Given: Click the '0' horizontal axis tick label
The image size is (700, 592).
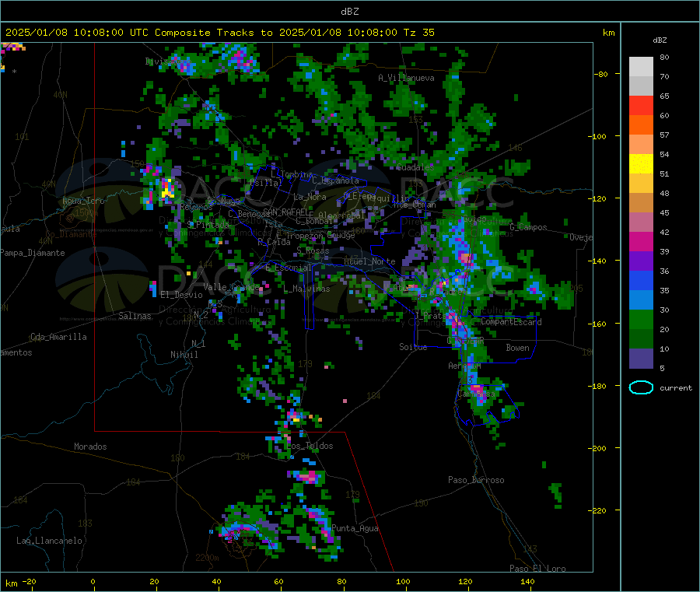Looking at the screenshot, I should [93, 581].
